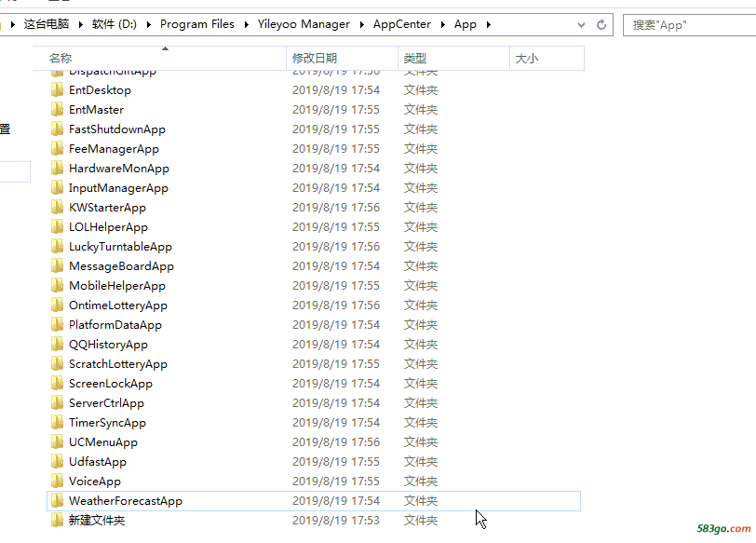The width and height of the screenshot is (756, 543).
Task: Navigate to Program Files breadcrumb
Action: click(197, 24)
